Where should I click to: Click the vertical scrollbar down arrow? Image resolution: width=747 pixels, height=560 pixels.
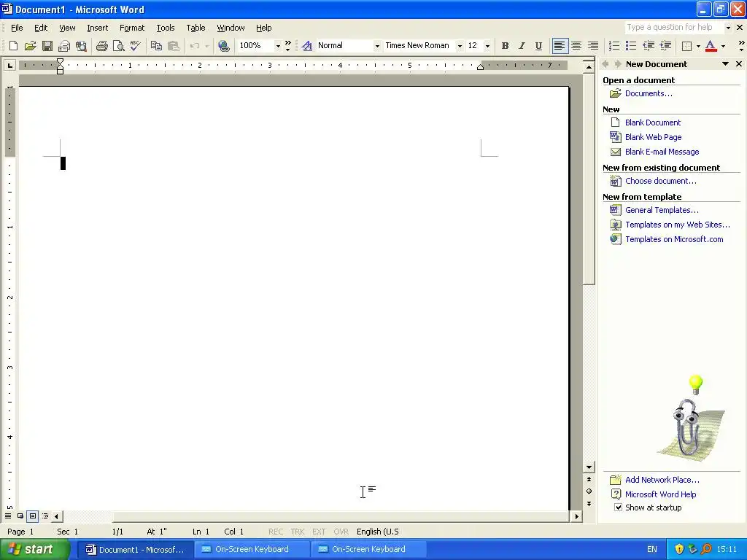click(589, 467)
